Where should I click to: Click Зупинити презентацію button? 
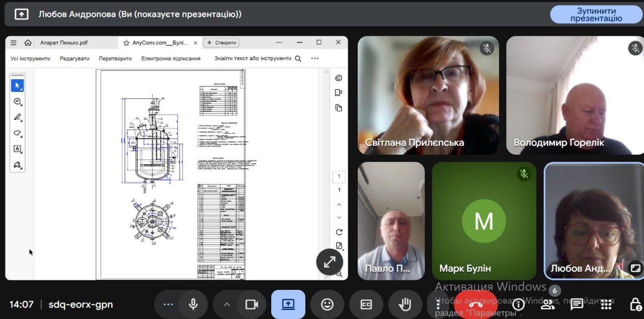596,15
